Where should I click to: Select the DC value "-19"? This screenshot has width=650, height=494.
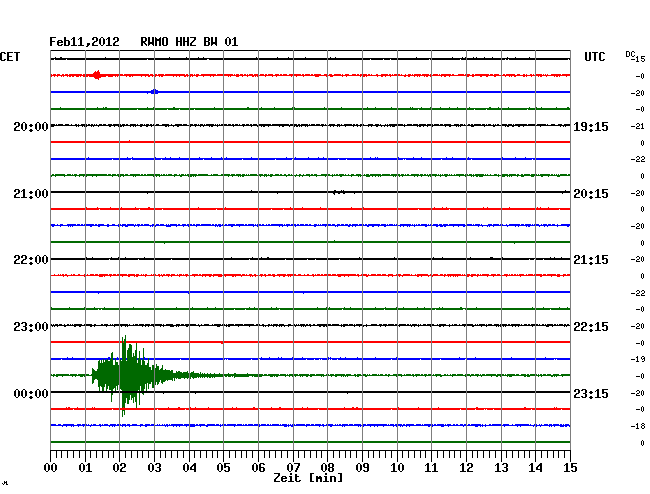[637, 359]
